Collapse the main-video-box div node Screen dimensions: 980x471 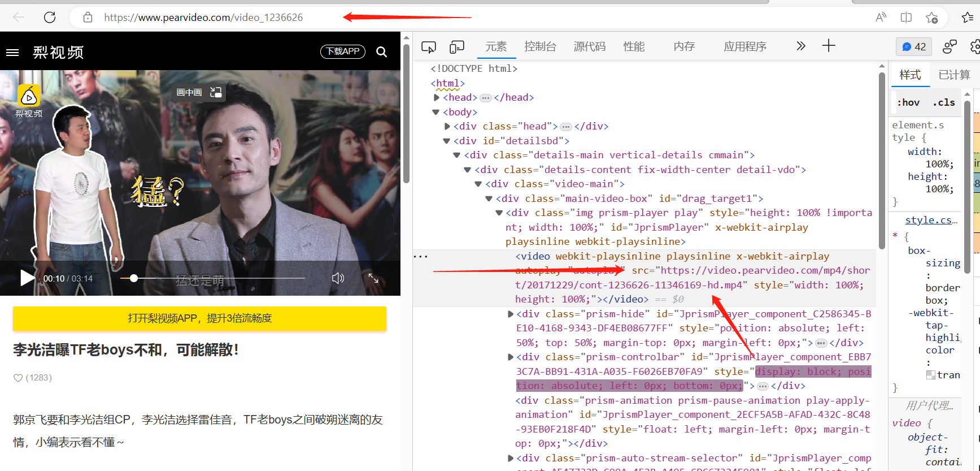coord(489,198)
